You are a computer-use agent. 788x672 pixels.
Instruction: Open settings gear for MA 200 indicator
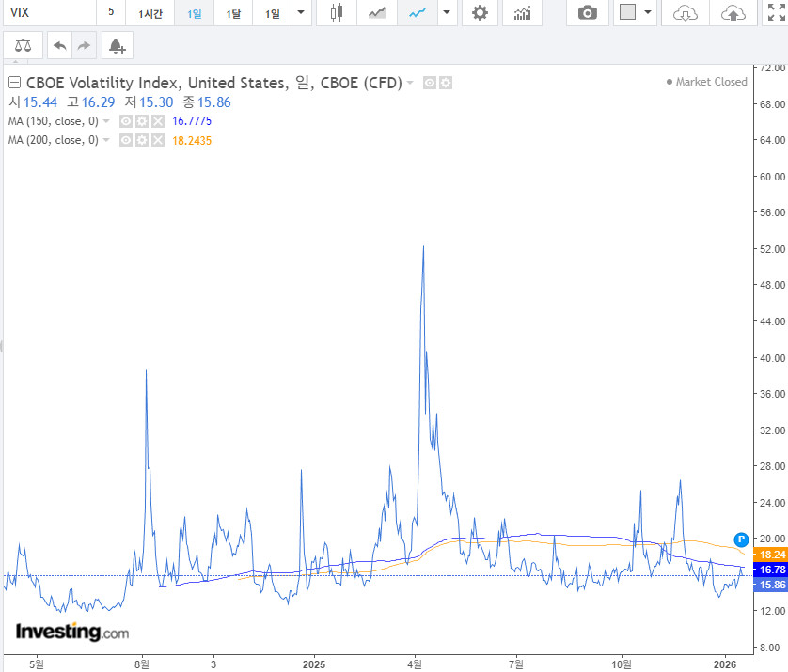click(x=142, y=140)
